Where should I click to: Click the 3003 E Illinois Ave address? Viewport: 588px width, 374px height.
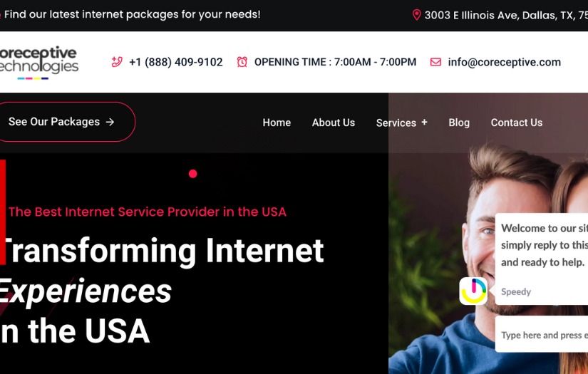pyautogui.click(x=506, y=15)
